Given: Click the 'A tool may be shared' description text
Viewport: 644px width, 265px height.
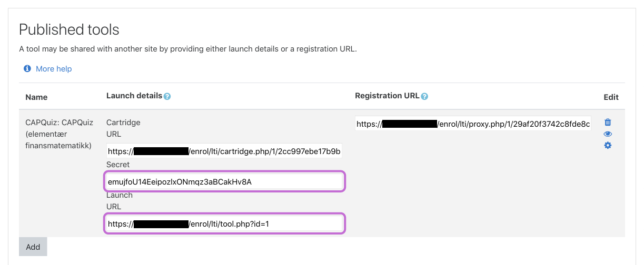Looking at the screenshot, I should (188, 49).
